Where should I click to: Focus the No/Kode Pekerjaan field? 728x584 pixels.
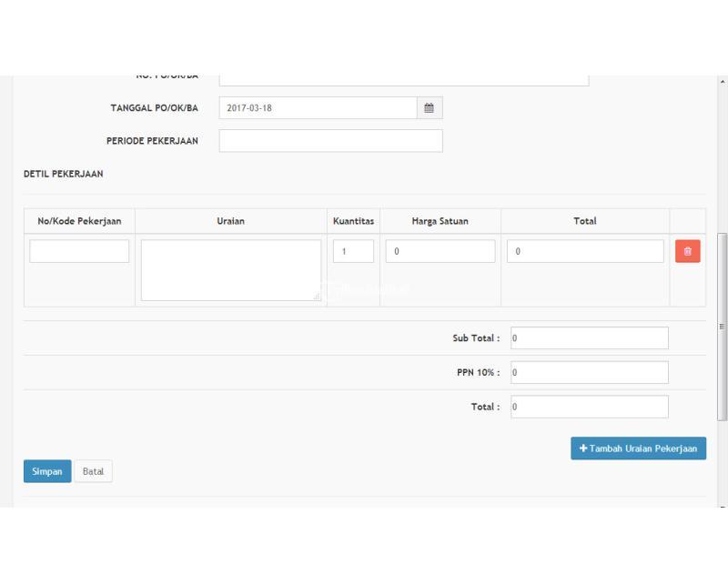(78, 250)
